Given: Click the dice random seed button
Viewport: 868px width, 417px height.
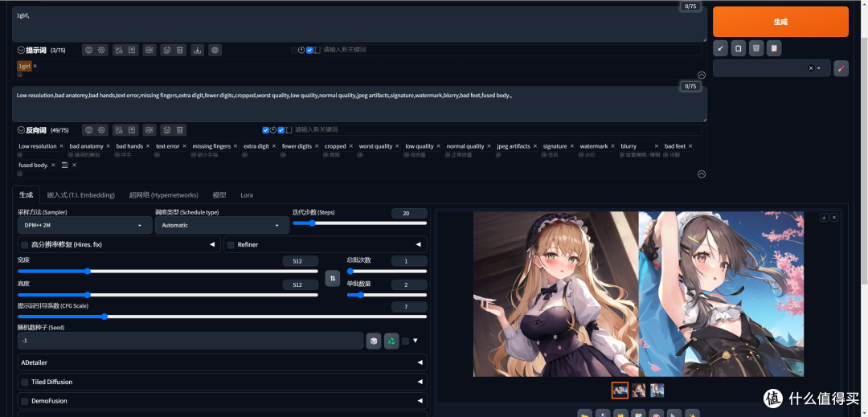Looking at the screenshot, I should pos(374,341).
